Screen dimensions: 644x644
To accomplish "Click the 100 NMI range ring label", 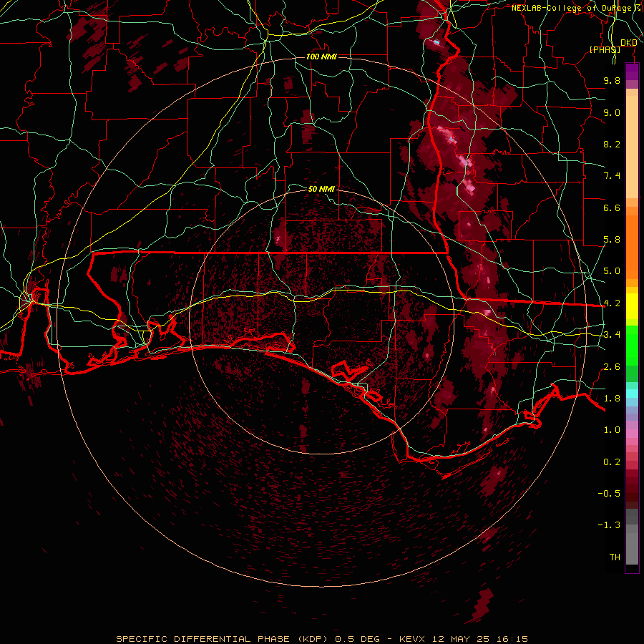I will 321,57.
